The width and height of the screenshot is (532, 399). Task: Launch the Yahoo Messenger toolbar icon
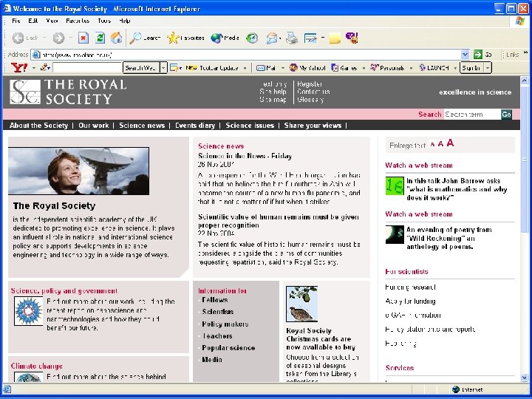[x=352, y=38]
